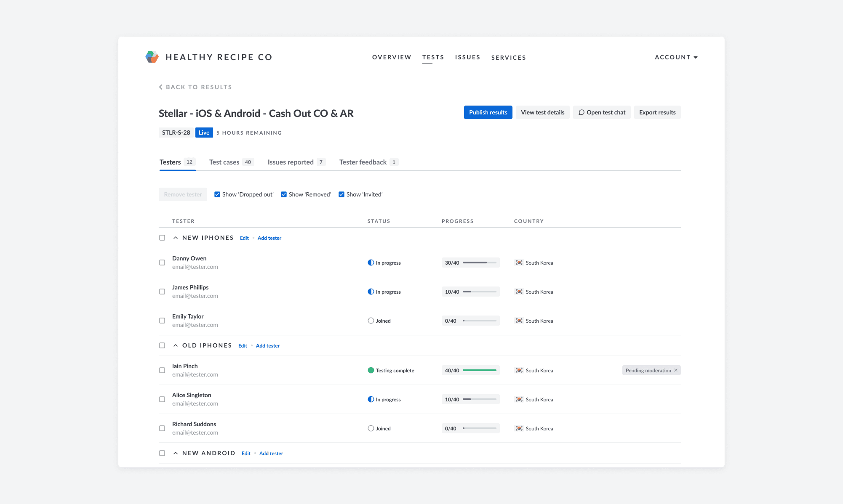The height and width of the screenshot is (504, 843).
Task: Click Export results button
Action: (x=657, y=112)
